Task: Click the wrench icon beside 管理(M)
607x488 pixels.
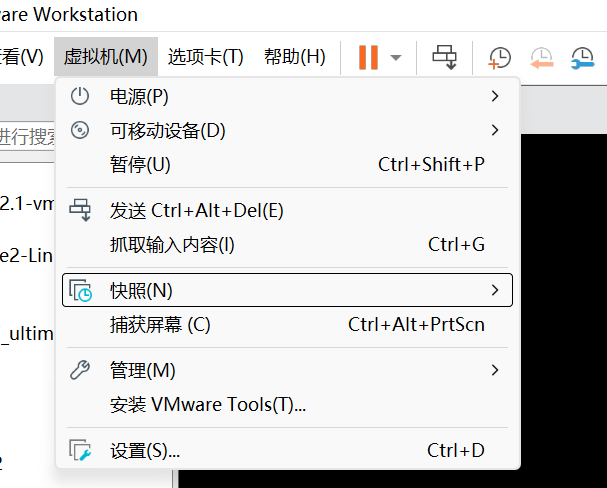Action: (x=80, y=370)
